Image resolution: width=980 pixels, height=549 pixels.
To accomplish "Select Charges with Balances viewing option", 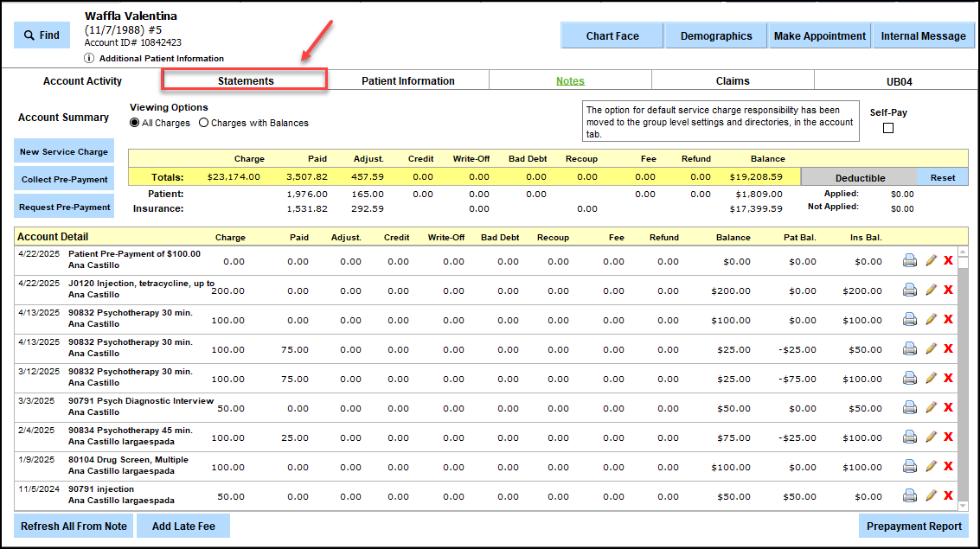I will pyautogui.click(x=204, y=123).
